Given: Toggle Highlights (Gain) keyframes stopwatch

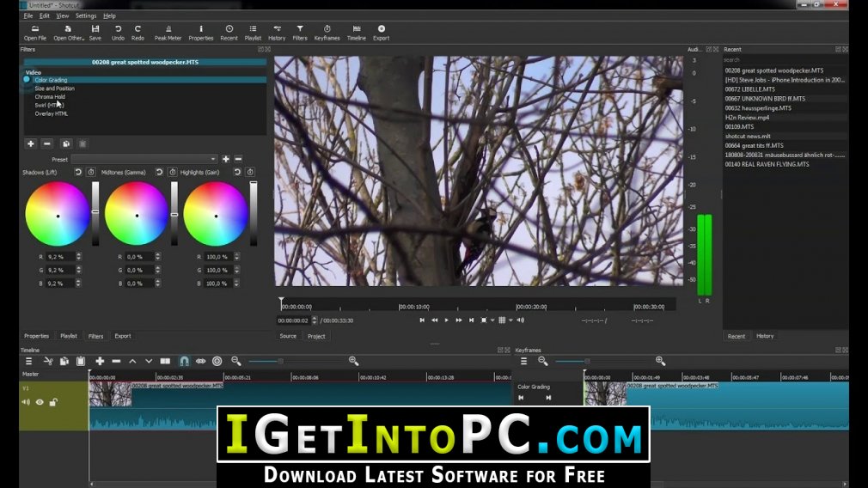Looking at the screenshot, I should tap(250, 172).
